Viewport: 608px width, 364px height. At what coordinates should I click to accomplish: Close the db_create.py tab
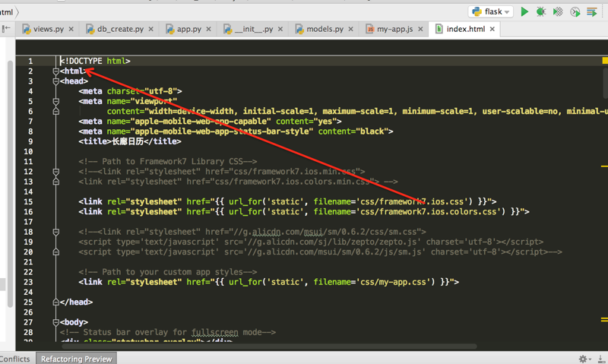tap(150, 29)
